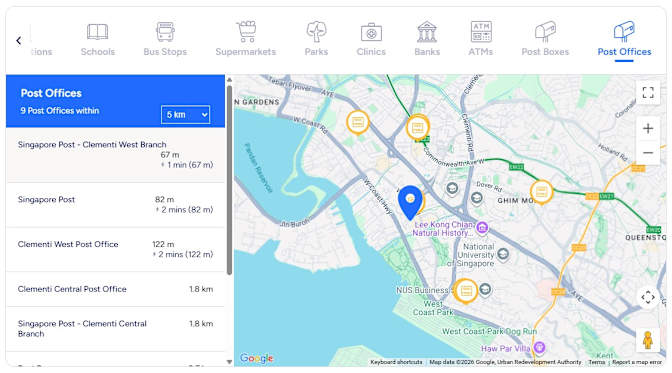This screenshot has height=373, width=672.
Task: Open map camera controls button
Action: coord(648,297)
